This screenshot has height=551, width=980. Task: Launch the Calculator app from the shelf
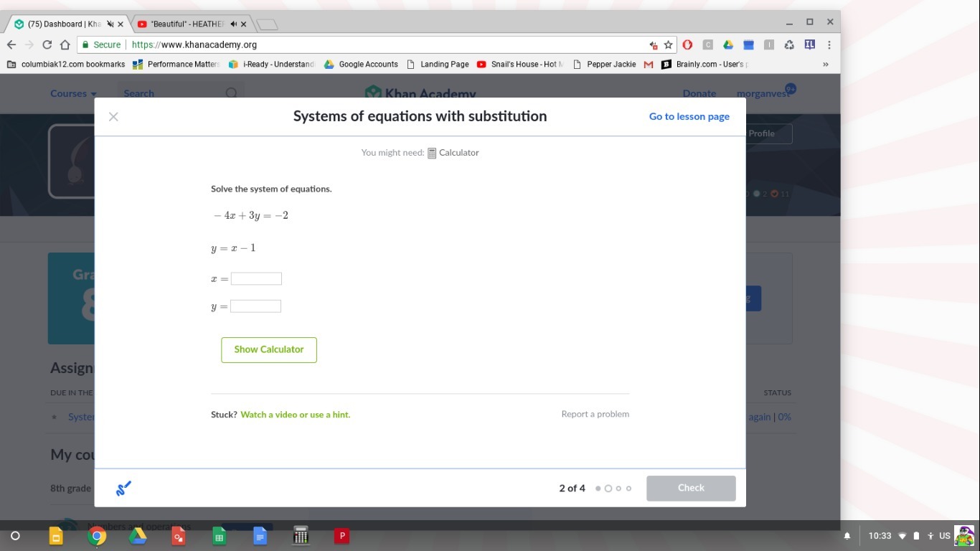(301, 536)
